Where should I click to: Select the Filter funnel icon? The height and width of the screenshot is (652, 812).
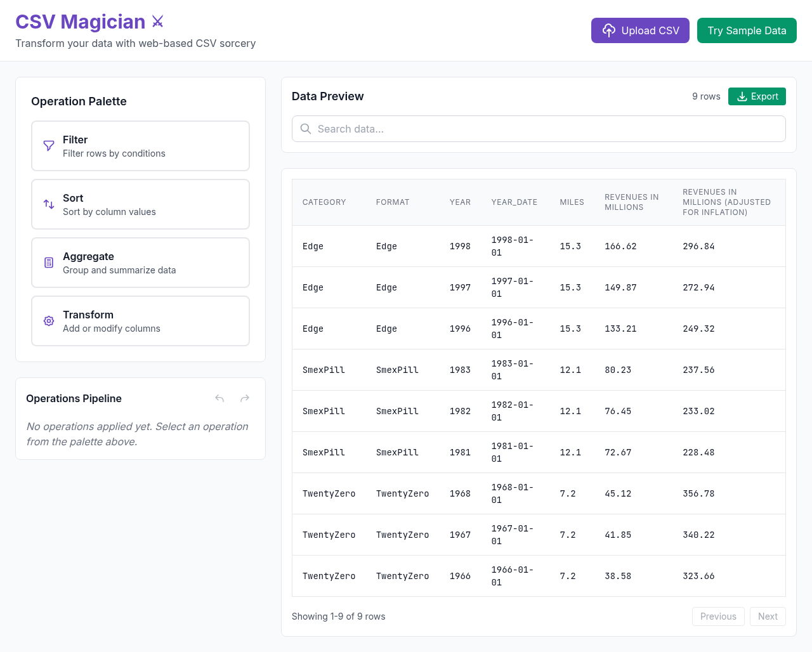tap(49, 145)
